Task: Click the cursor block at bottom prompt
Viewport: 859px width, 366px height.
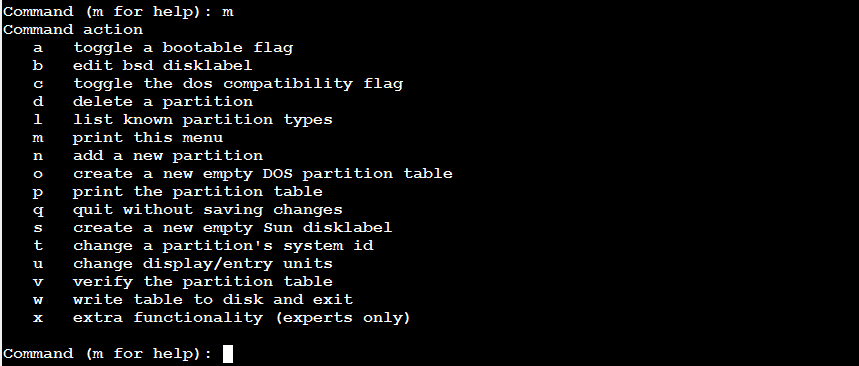Action: (228, 353)
